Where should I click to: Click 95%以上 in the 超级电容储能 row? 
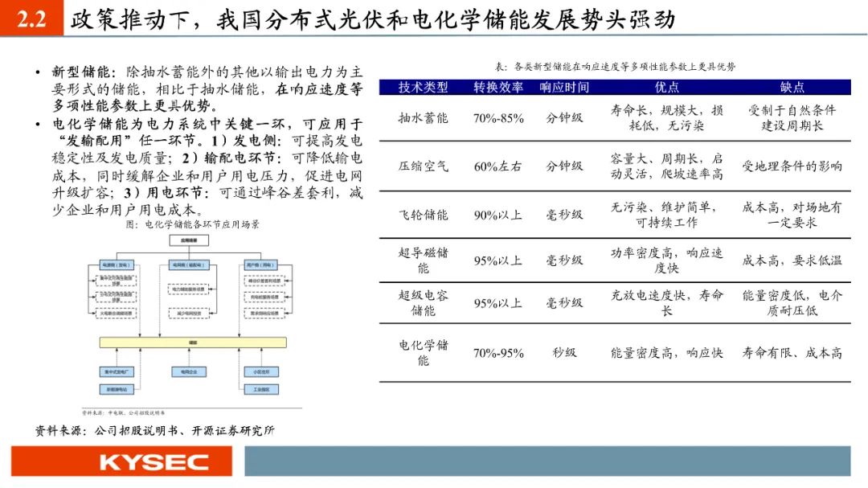(x=498, y=304)
